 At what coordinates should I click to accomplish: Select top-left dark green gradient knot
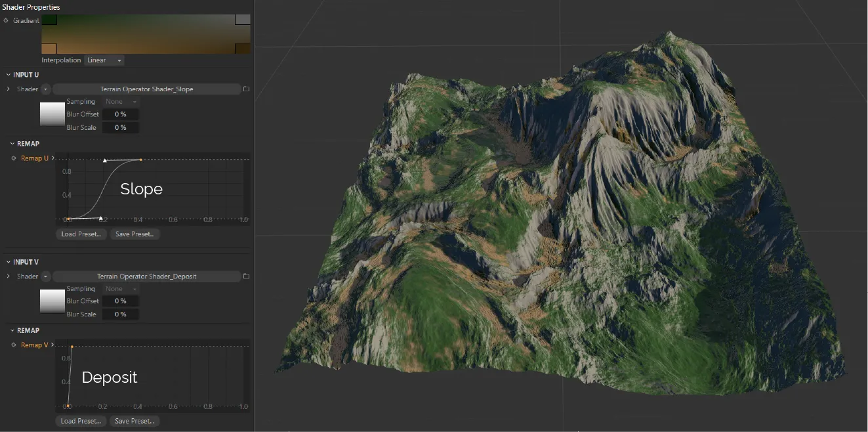tap(49, 20)
